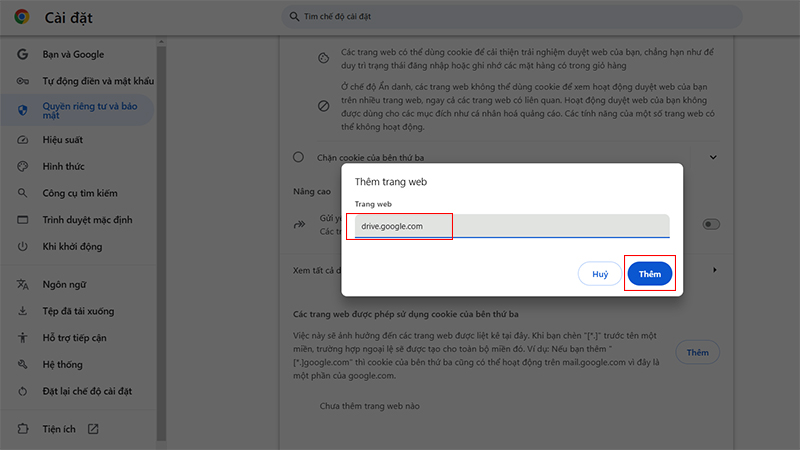Toggle the switch in the Nâng cao row
This screenshot has width=800, height=450.
coord(711,224)
